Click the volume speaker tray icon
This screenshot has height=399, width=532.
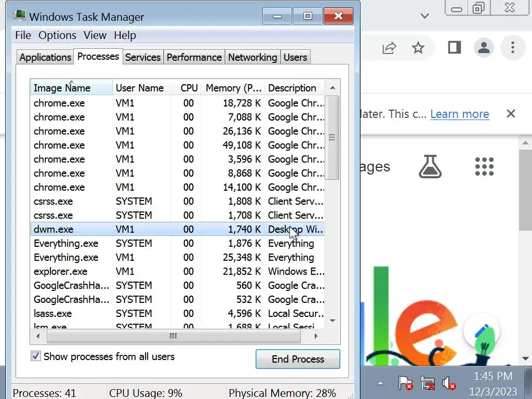(448, 383)
